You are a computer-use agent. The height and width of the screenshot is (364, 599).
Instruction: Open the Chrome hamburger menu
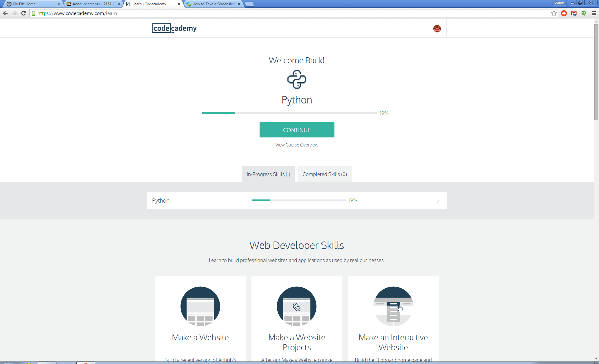594,13
